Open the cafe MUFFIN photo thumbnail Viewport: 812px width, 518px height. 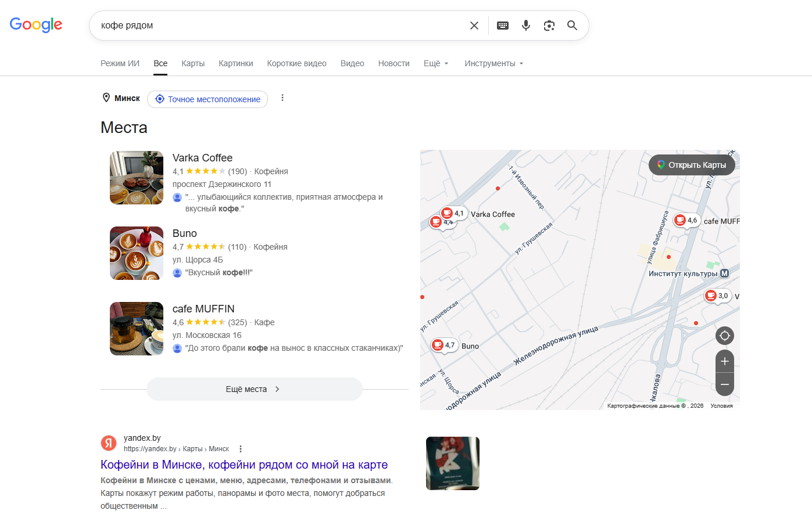[x=137, y=329]
